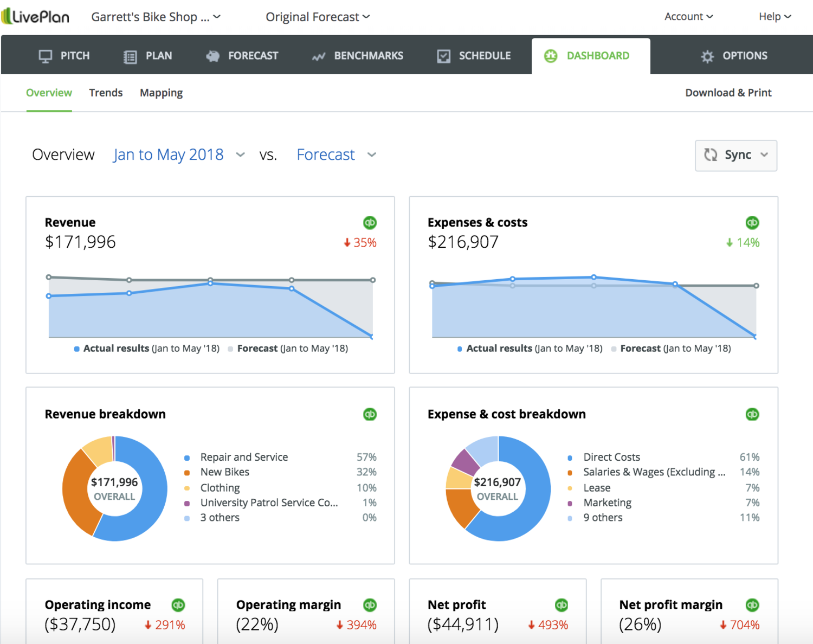The image size is (813, 644).
Task: Click QuickBooks icon on Revenue breakdown card
Action: (370, 415)
